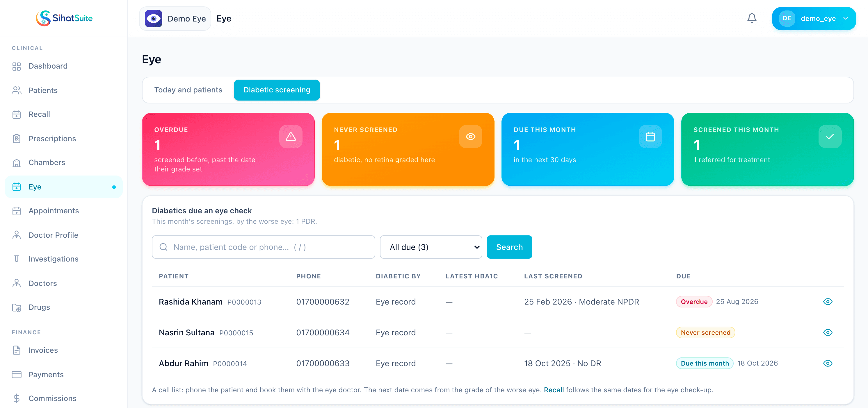Click patient name Nasrin Sultana

pyautogui.click(x=186, y=333)
